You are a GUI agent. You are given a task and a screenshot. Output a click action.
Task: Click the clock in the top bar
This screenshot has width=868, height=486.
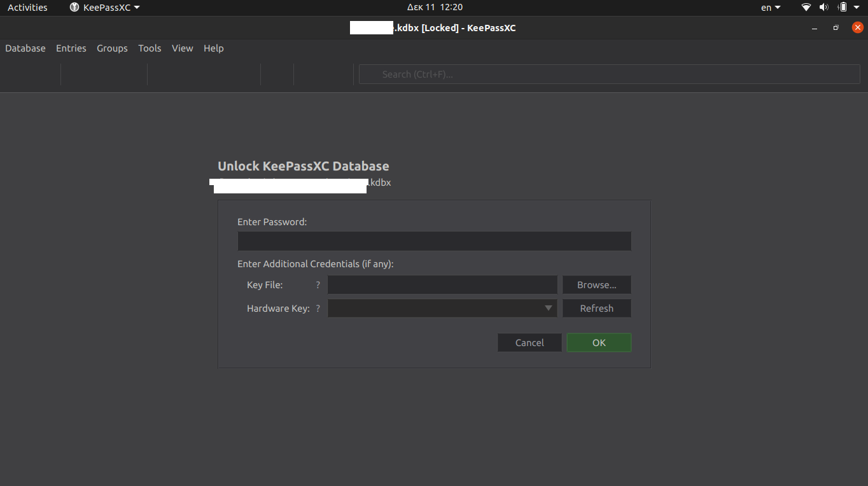click(435, 7)
